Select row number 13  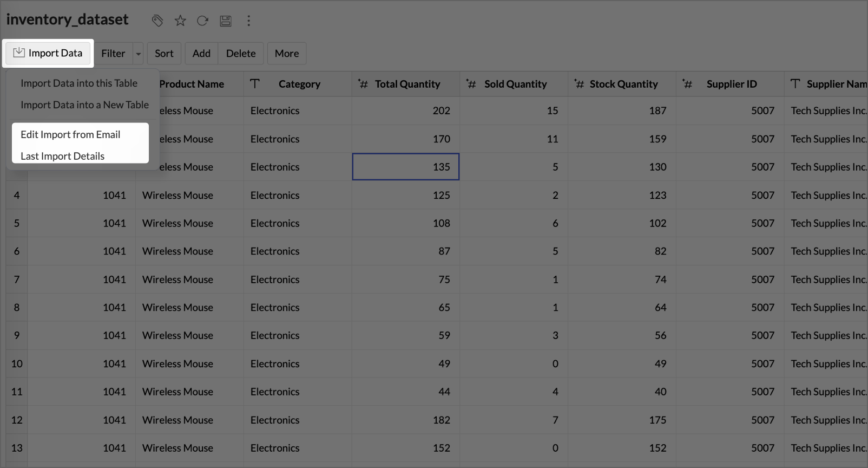tap(17, 448)
